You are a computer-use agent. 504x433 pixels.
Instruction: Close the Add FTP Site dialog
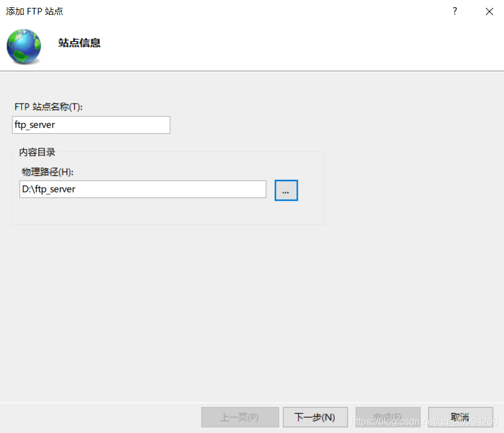point(489,12)
